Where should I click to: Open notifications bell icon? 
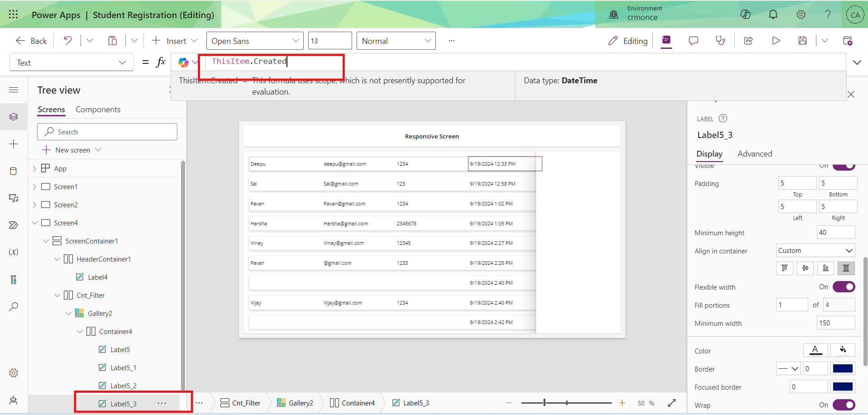tap(773, 14)
